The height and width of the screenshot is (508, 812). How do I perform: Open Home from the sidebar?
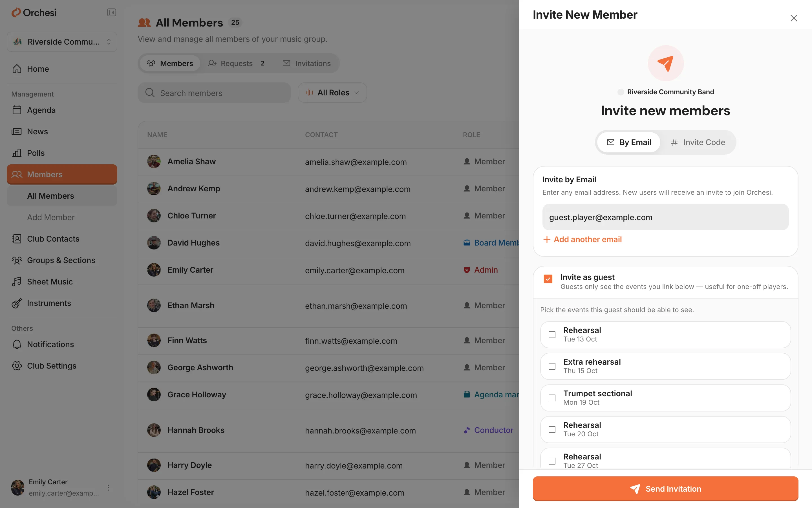(62, 69)
